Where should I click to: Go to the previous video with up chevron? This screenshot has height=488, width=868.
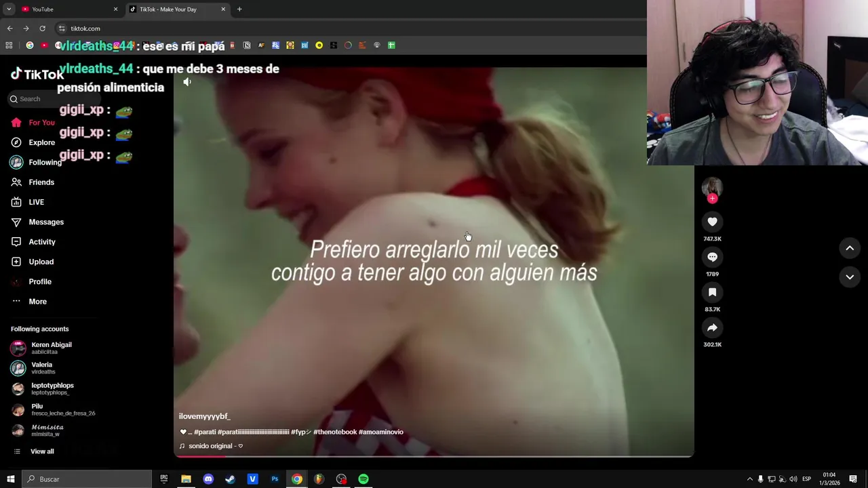(x=850, y=249)
